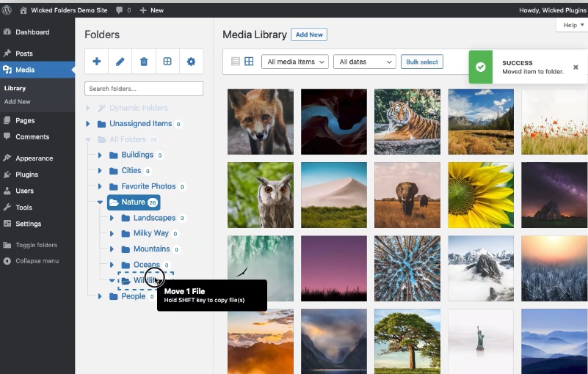
Task: Click the Add New media button
Action: [x=309, y=34]
